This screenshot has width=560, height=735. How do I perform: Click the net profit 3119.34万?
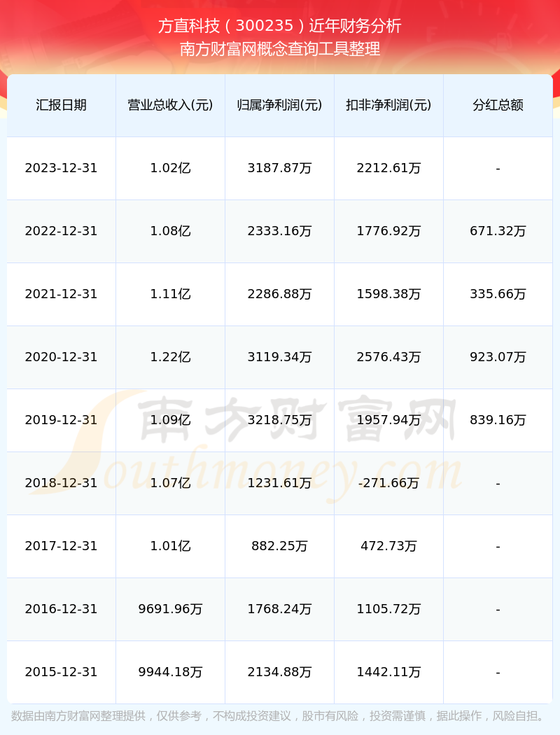[x=280, y=357]
